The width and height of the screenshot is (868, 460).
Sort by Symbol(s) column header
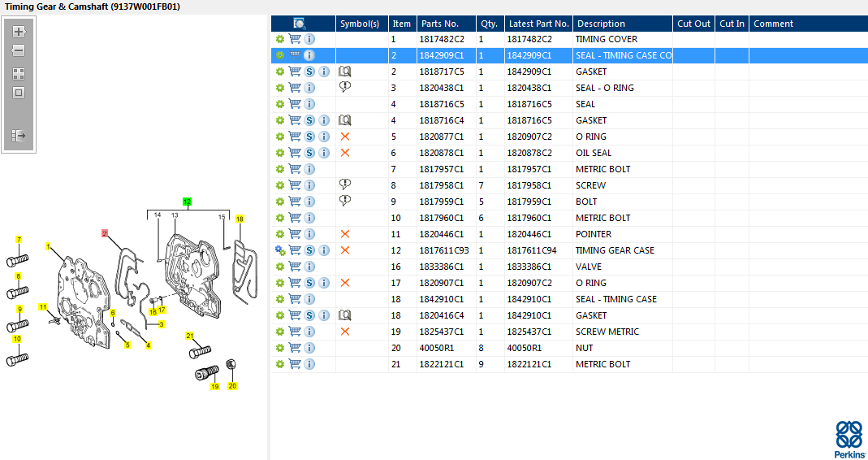[362, 24]
